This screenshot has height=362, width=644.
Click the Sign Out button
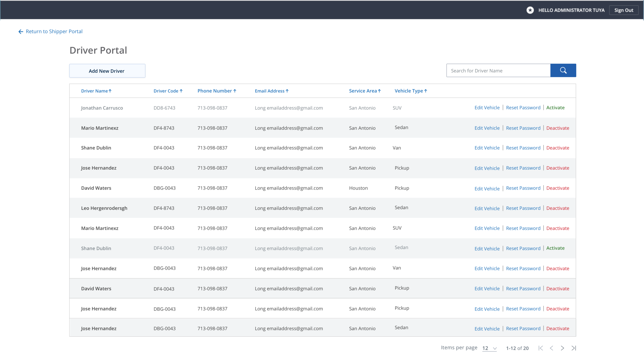624,10
